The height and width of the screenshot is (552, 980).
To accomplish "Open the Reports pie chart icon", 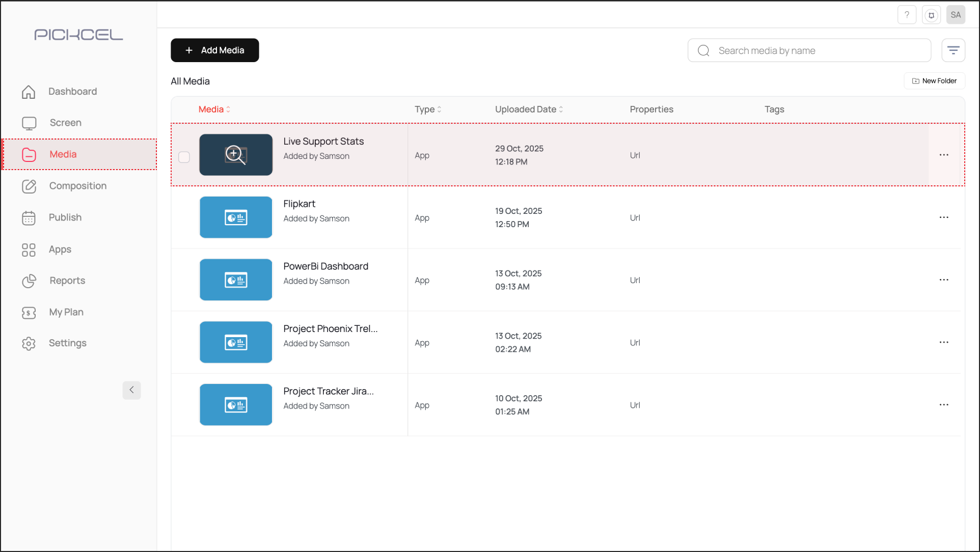I will [29, 281].
